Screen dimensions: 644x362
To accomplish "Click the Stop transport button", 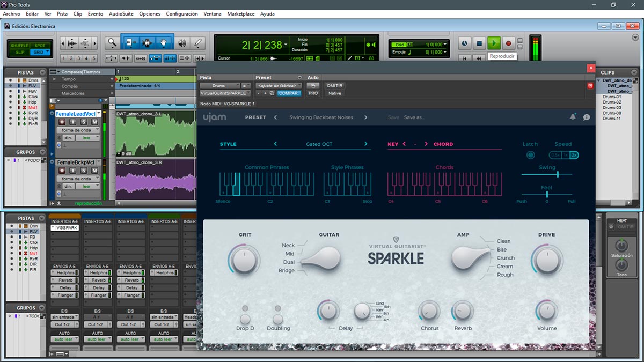I will (x=480, y=43).
